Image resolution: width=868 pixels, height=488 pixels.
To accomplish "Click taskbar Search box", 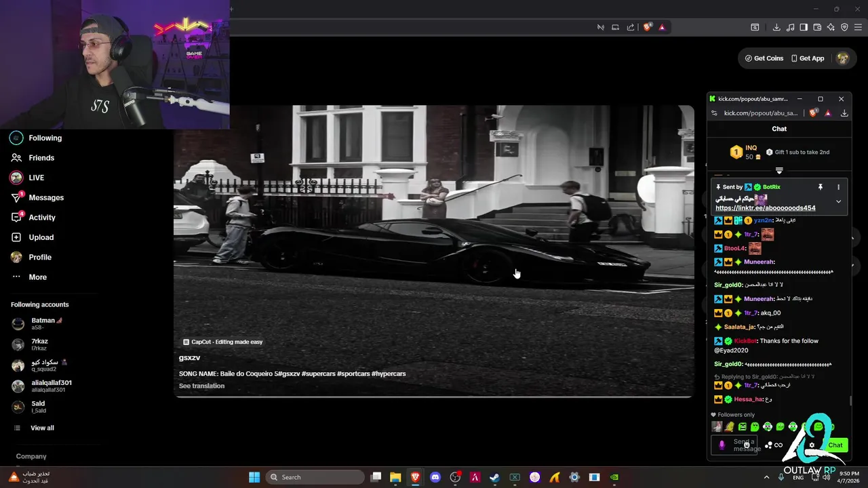I will [x=314, y=477].
